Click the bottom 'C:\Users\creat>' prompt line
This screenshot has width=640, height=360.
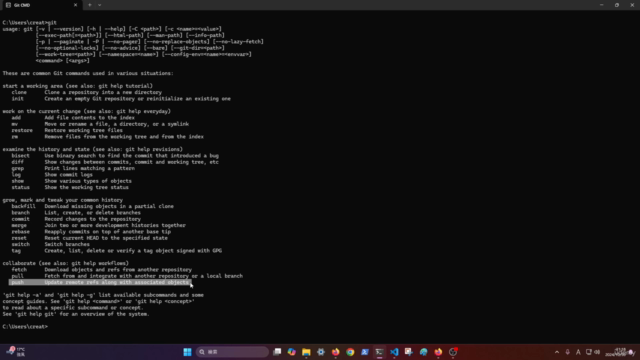[x=25, y=327]
